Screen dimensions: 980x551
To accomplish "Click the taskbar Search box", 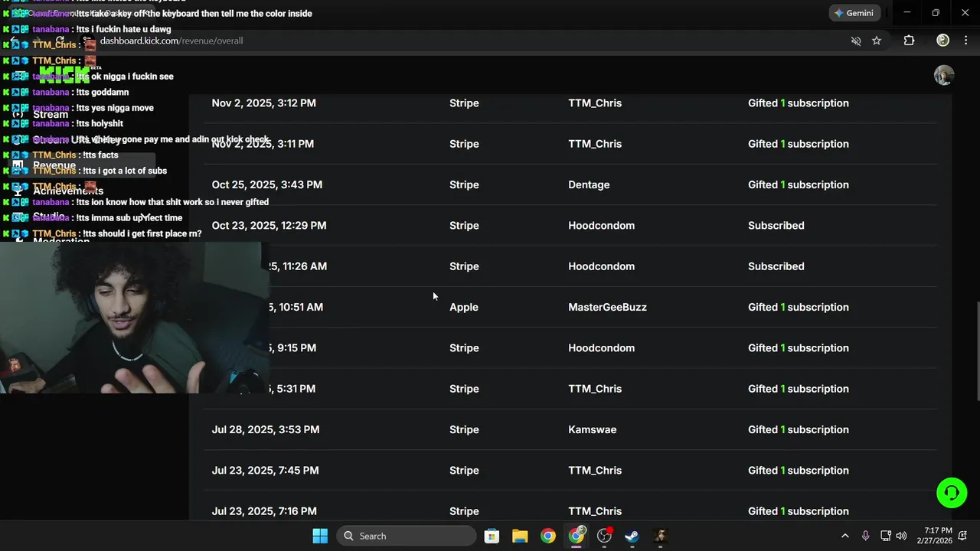I will [x=407, y=536].
